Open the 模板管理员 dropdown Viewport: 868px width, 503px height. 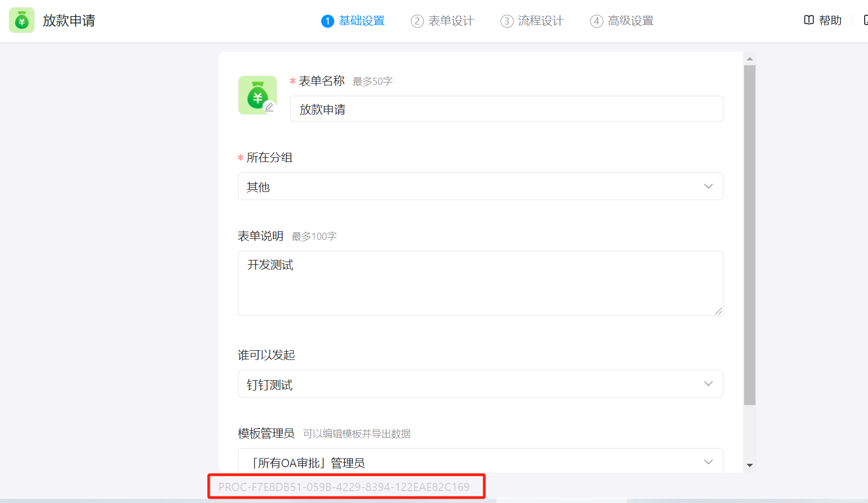(x=480, y=461)
